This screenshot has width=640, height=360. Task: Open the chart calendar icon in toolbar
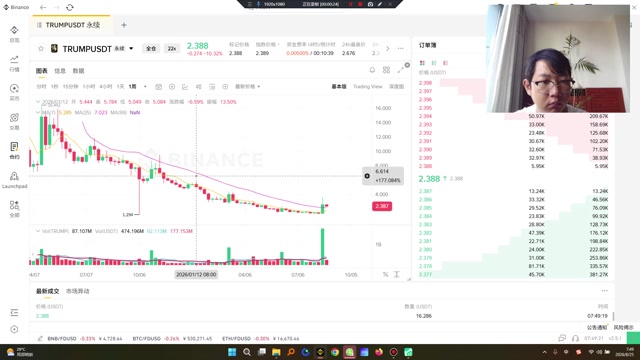point(158,87)
